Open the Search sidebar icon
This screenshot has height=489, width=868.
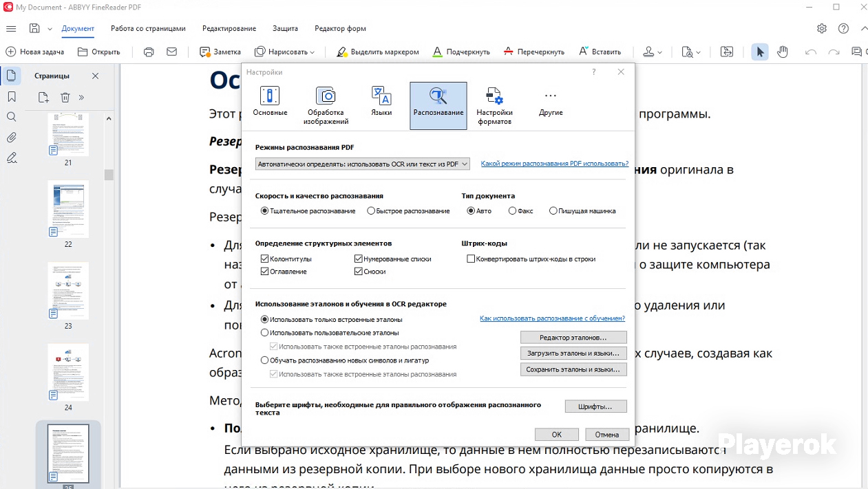tap(11, 117)
